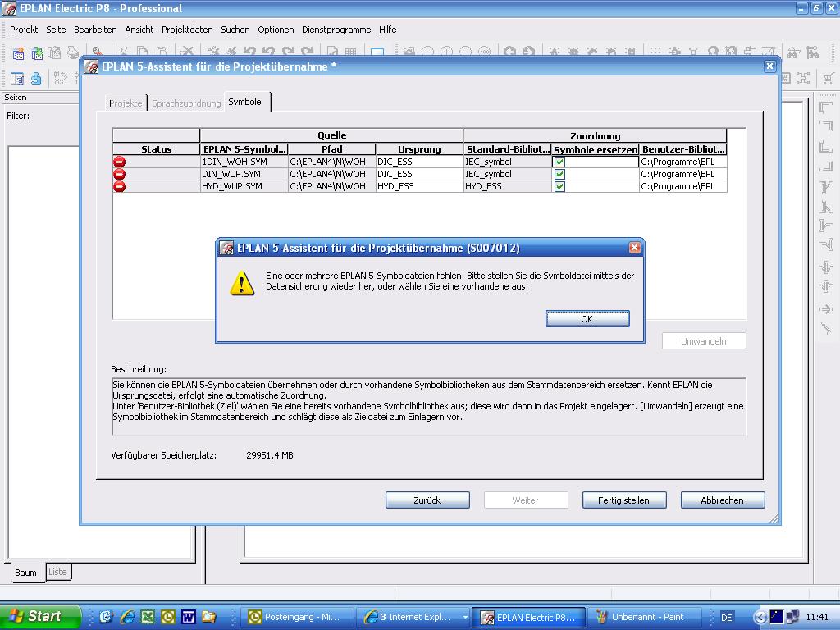The image size is (840, 630).
Task: Click the Ursprung column header
Action: click(419, 149)
